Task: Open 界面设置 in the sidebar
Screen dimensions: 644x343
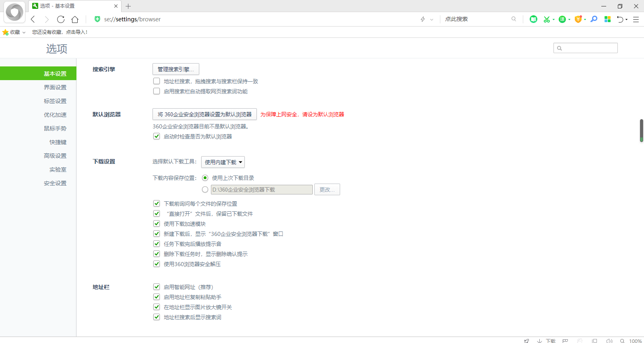Action: pyautogui.click(x=55, y=87)
